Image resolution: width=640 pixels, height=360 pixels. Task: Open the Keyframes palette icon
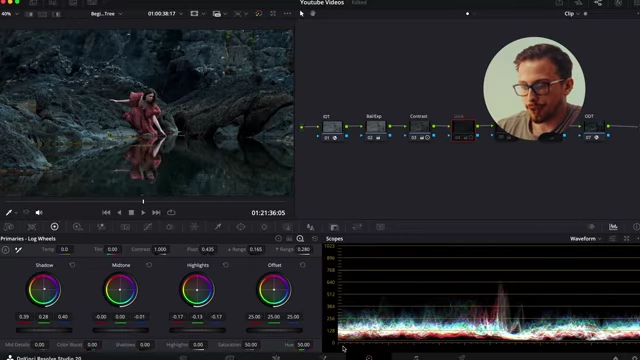[591, 227]
